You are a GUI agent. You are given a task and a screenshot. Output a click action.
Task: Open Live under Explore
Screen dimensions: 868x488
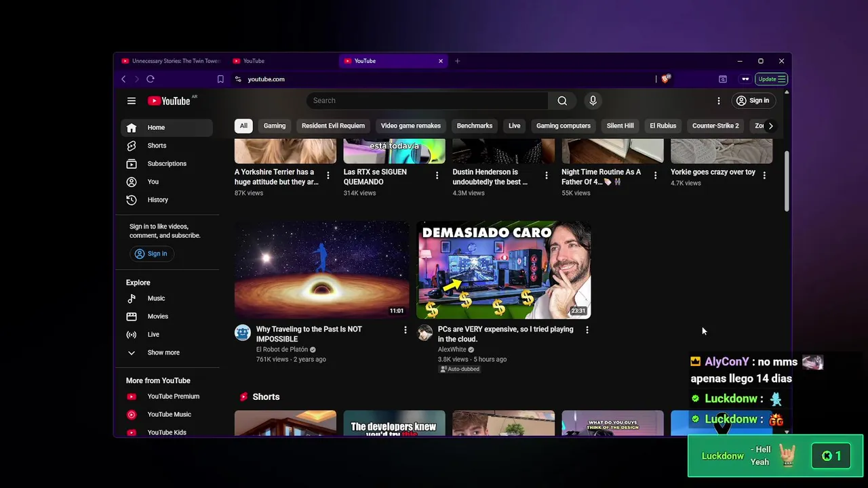click(167, 335)
